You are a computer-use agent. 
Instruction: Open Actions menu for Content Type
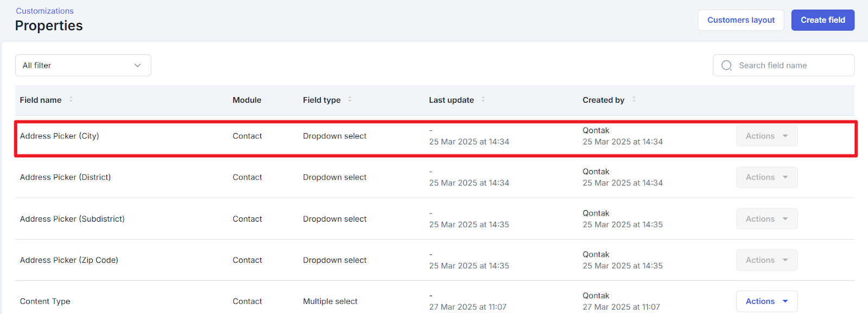point(767,302)
